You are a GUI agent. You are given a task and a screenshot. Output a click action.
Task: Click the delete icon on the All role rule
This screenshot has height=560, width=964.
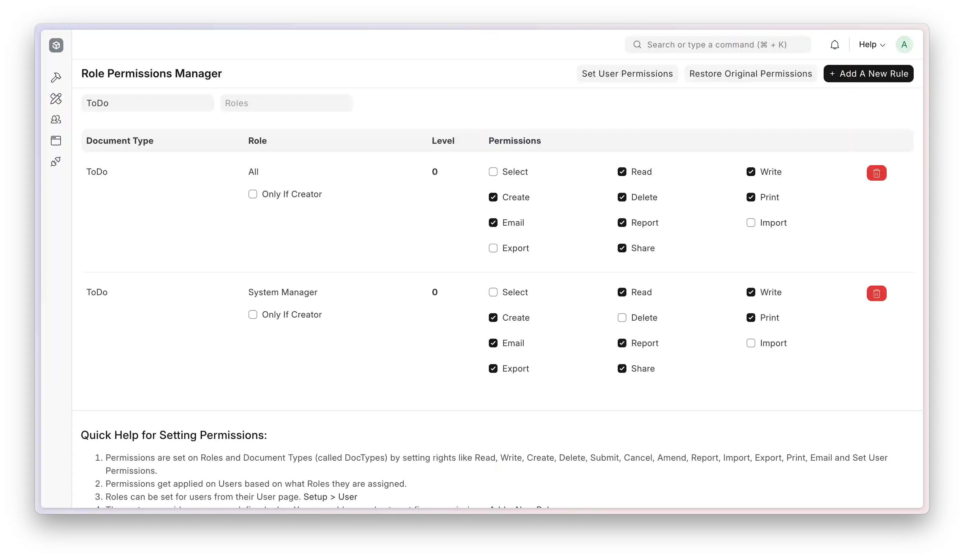876,173
